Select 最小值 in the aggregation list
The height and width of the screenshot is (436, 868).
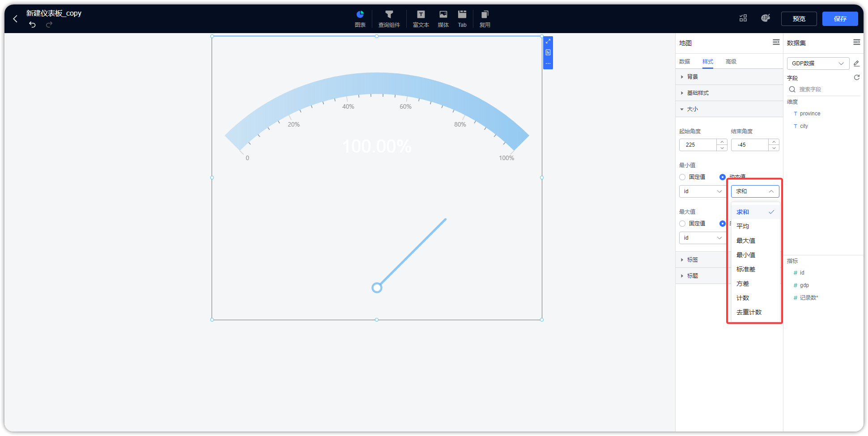(x=755, y=255)
